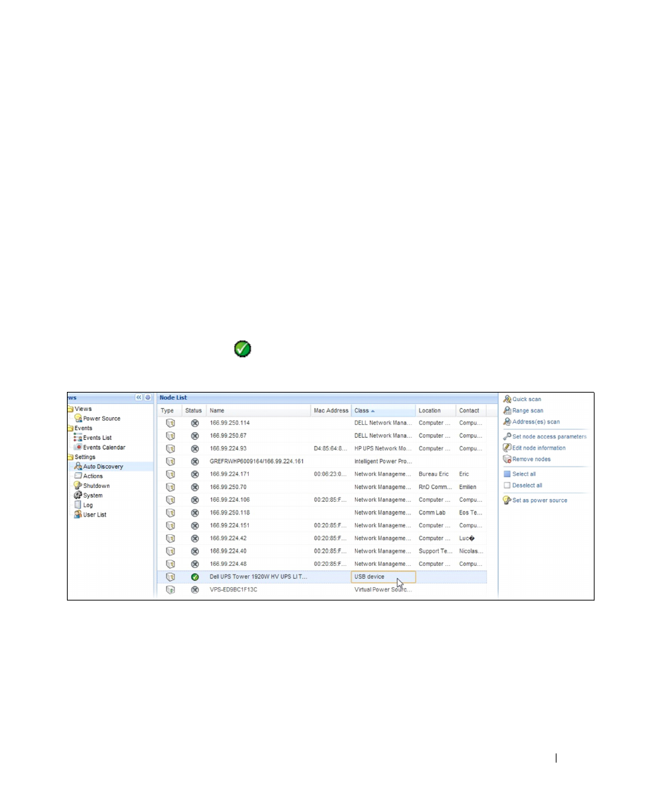Viewport: 672px width, 807px height.
Task: Click the Edit node information pencil icon
Action: 507,448
